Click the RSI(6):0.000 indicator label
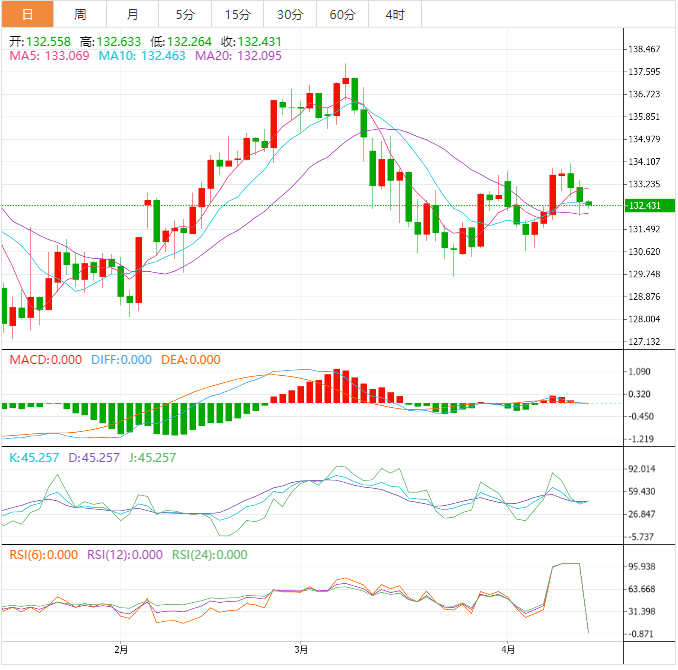This screenshot has width=678, height=670. coord(44,555)
